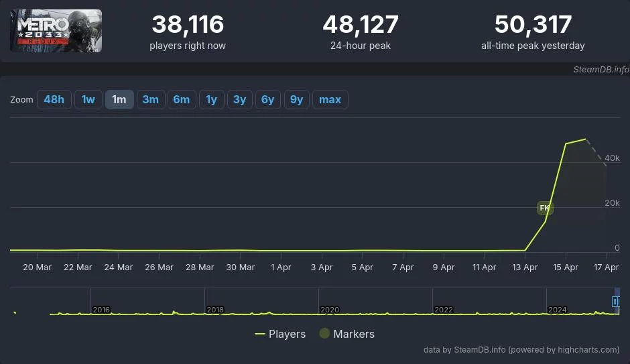Click the 7 Apr axis label

tap(403, 267)
